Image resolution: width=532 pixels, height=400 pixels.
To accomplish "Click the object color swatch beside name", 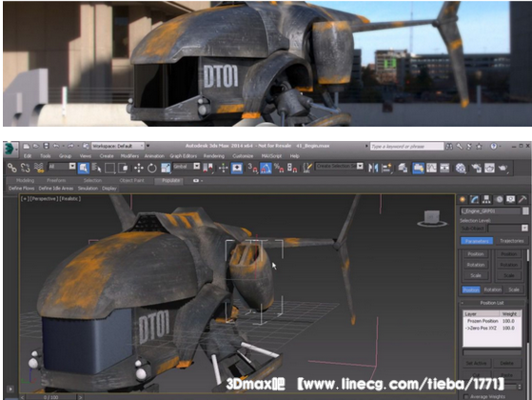I will [525, 211].
